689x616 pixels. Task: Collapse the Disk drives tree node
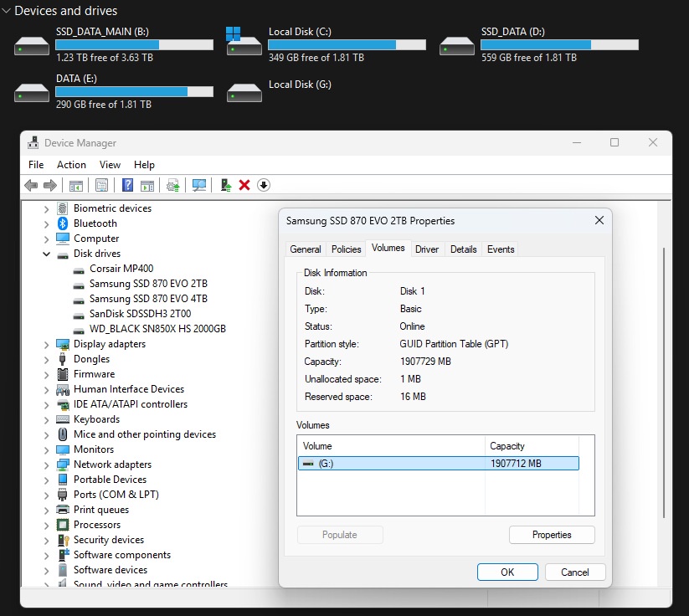point(46,254)
